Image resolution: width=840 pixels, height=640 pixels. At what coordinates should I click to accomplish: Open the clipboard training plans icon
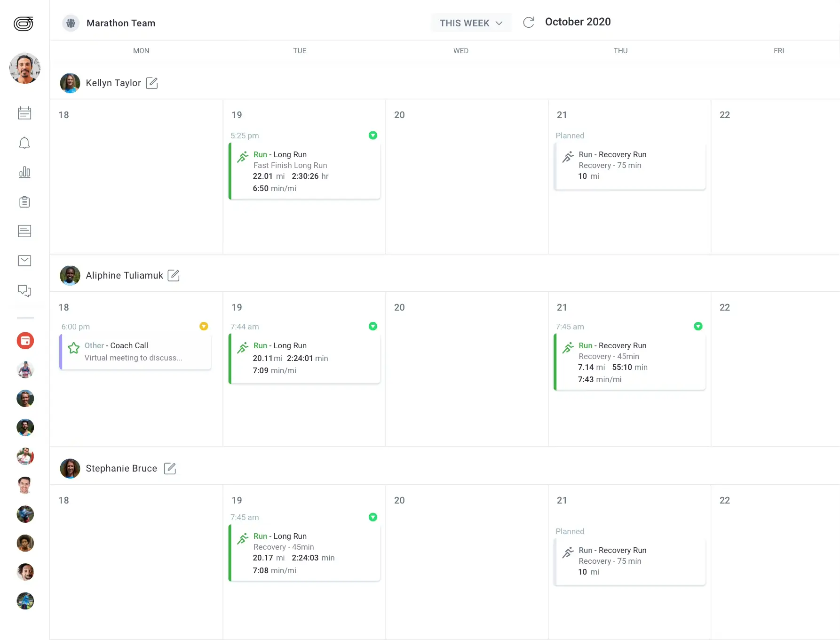point(24,202)
